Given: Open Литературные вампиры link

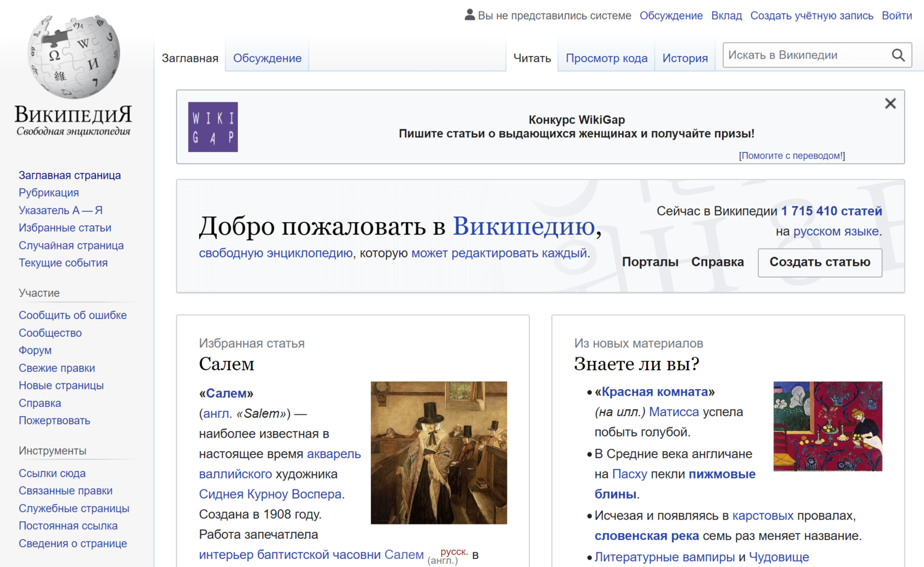Looking at the screenshot, I should coord(665,557).
